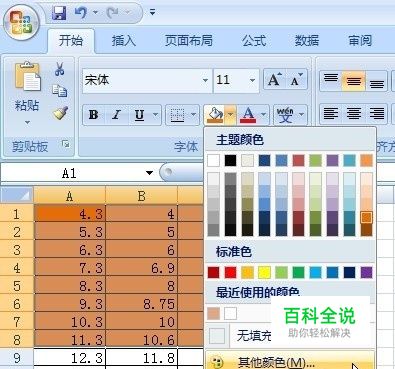Expand the borders dropdown arrow
Screen dimensions: 395x369
coord(194,115)
